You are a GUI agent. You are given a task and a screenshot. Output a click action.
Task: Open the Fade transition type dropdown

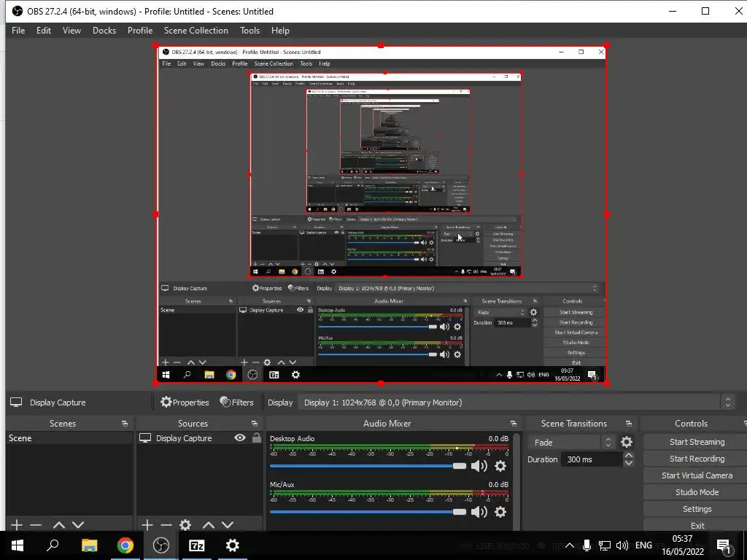pos(570,443)
